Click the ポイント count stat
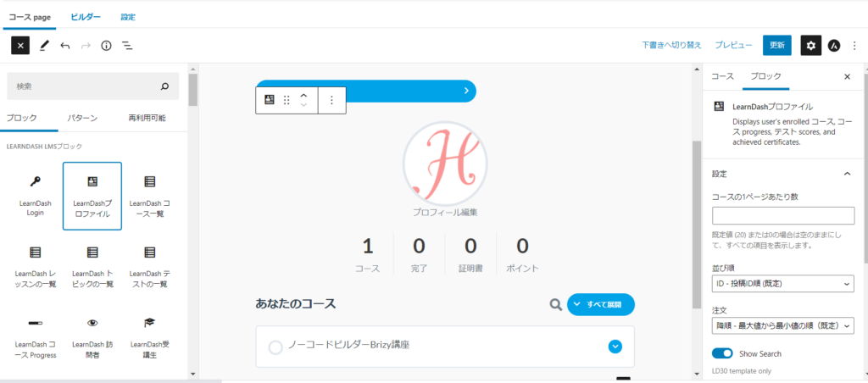 pyautogui.click(x=522, y=254)
